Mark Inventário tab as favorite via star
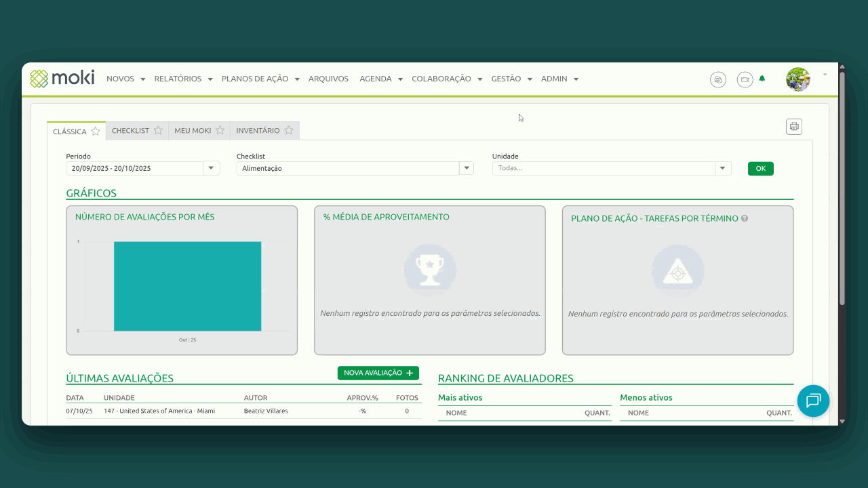The image size is (868, 488). 289,131
